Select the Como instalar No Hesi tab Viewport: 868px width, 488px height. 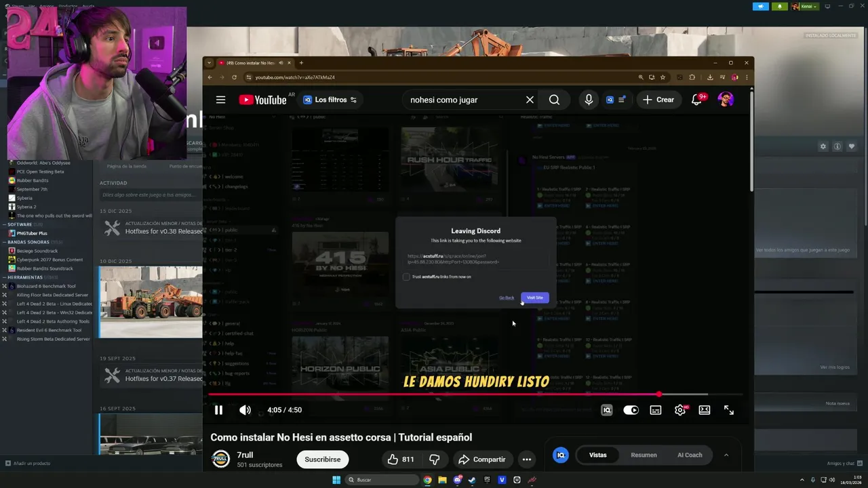click(x=255, y=63)
